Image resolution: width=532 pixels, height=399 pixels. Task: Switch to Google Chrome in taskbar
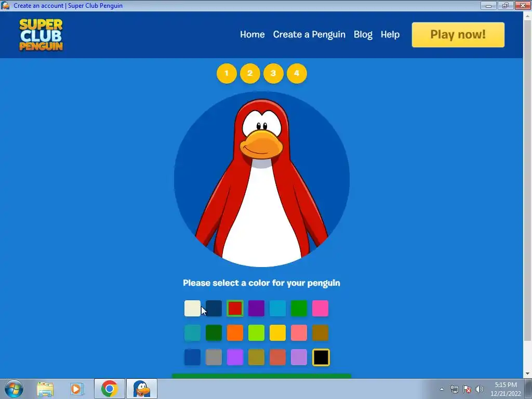109,389
